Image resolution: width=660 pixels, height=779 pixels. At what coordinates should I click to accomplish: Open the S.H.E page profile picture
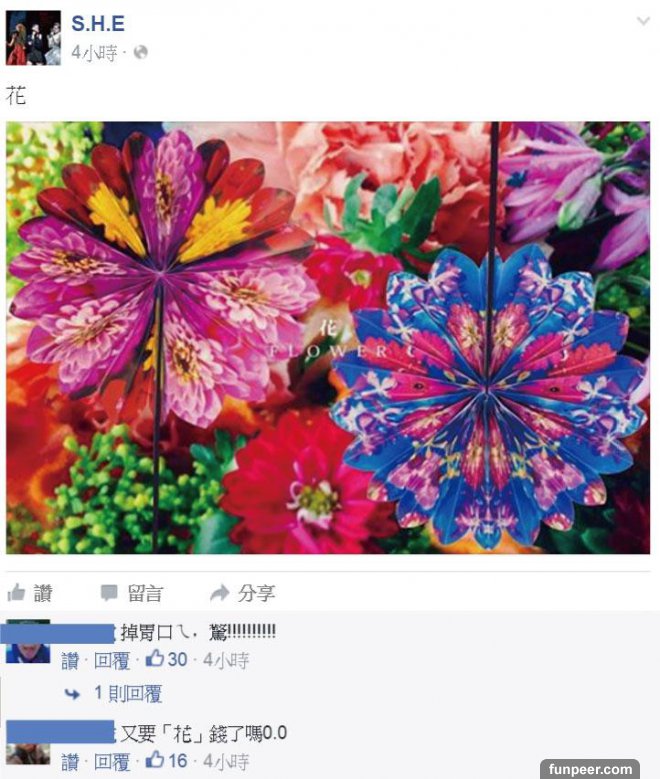(33, 38)
